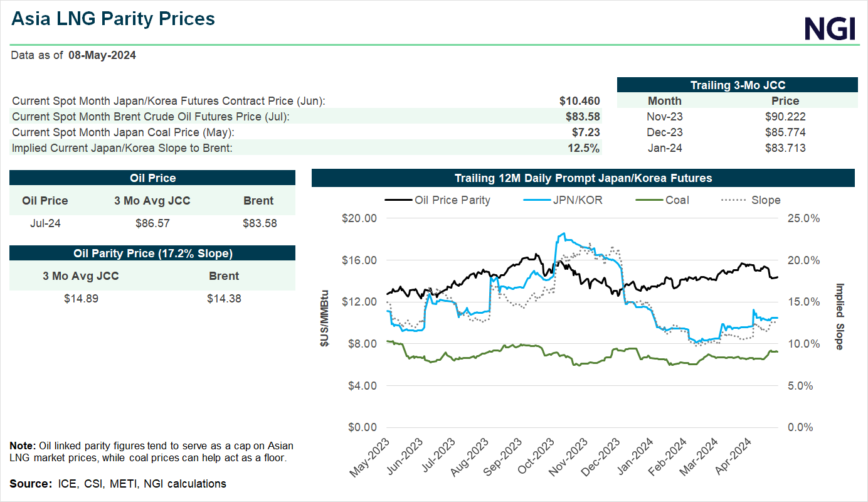This screenshot has height=502, width=868.
Task: Click the Brent column header in Oil Price table
Action: coord(258,201)
